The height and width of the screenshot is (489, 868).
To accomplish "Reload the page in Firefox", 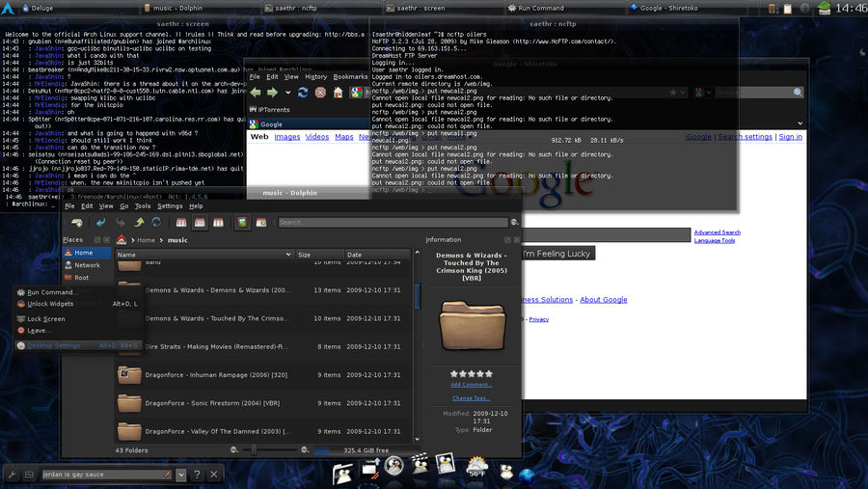I will tap(303, 93).
